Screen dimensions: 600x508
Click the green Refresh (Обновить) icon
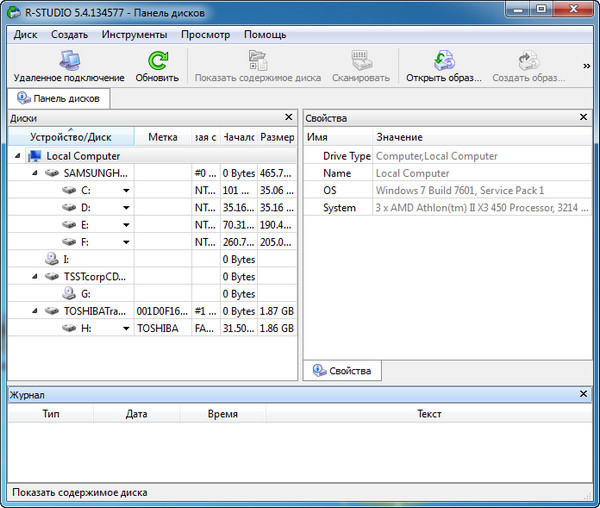tap(157, 60)
